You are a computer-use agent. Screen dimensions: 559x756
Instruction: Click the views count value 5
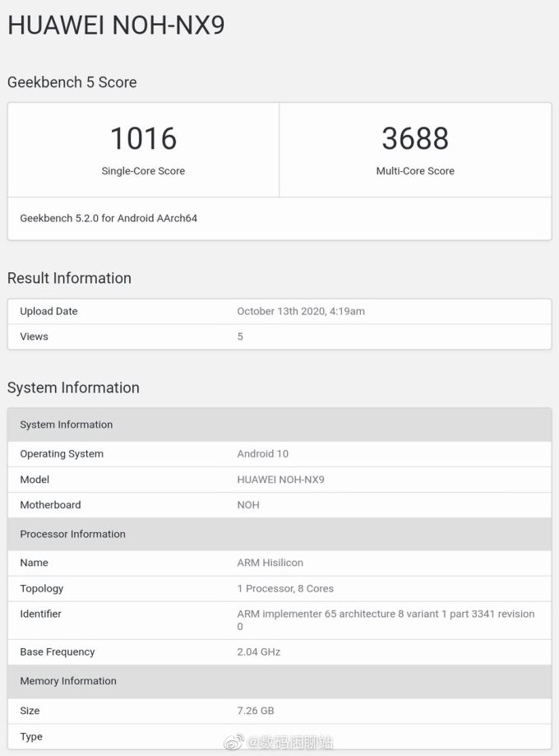(x=240, y=336)
